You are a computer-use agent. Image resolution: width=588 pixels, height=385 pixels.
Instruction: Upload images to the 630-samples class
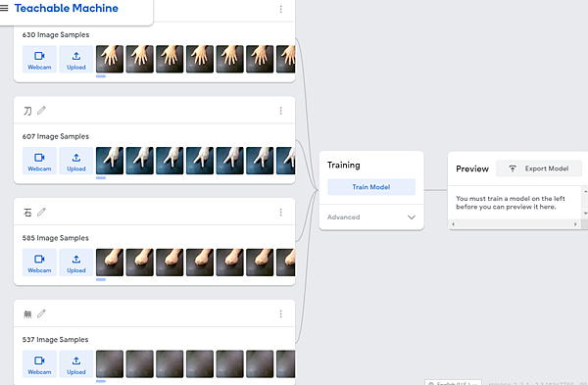pos(76,59)
